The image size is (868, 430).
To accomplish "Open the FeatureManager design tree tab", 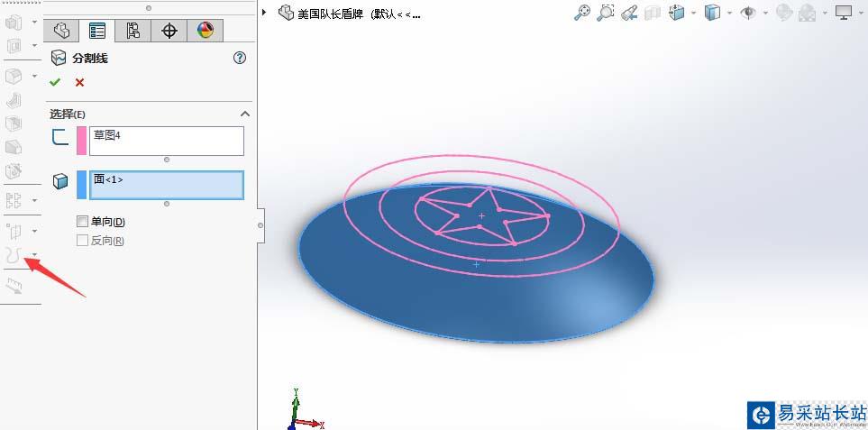I will [62, 31].
